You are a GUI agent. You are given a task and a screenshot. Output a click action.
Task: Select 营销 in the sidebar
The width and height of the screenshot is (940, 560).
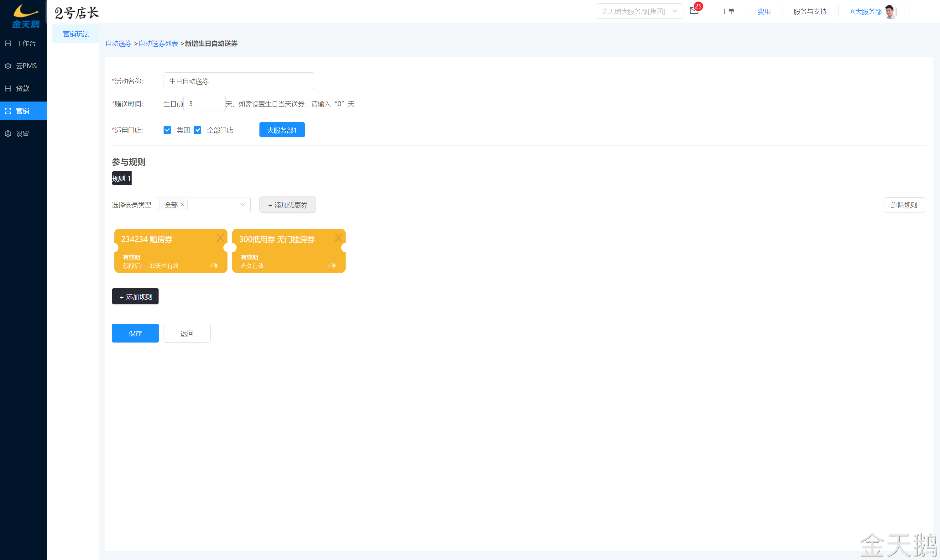pos(23,111)
